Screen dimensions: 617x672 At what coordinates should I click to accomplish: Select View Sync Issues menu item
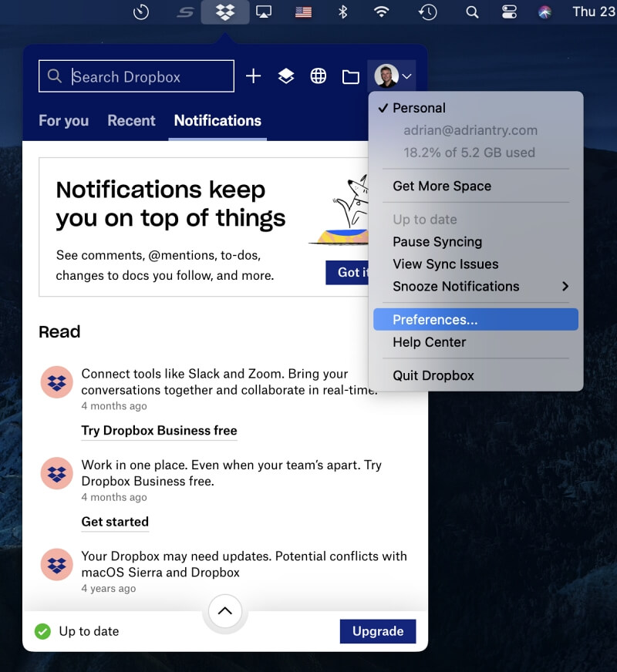476,264
